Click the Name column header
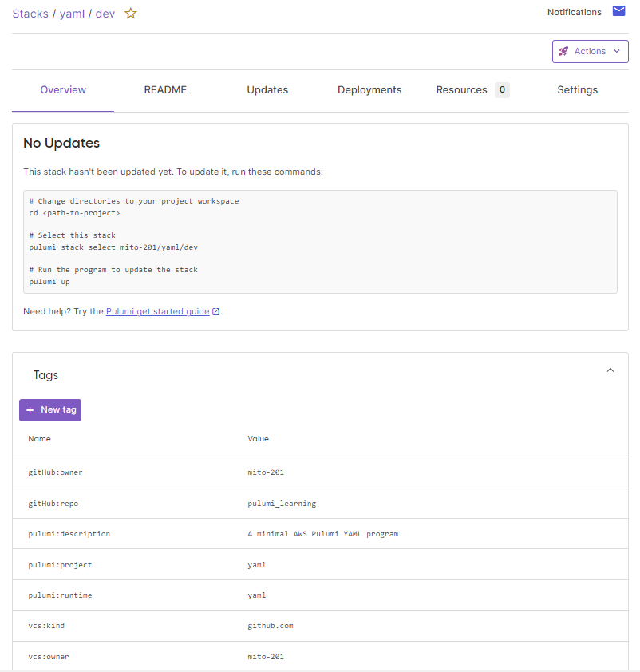Image resolution: width=640 pixels, height=672 pixels. coord(39,439)
